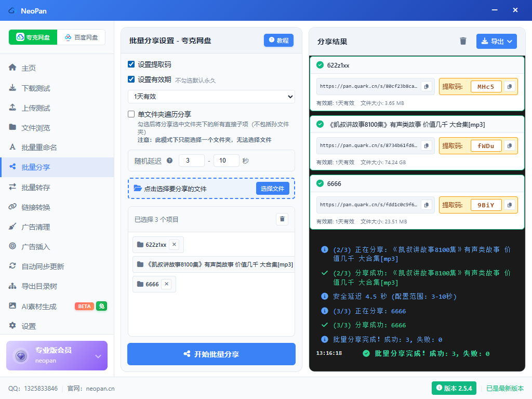Click the 随机延迟 help question icon
532x399 pixels.
click(x=170, y=161)
